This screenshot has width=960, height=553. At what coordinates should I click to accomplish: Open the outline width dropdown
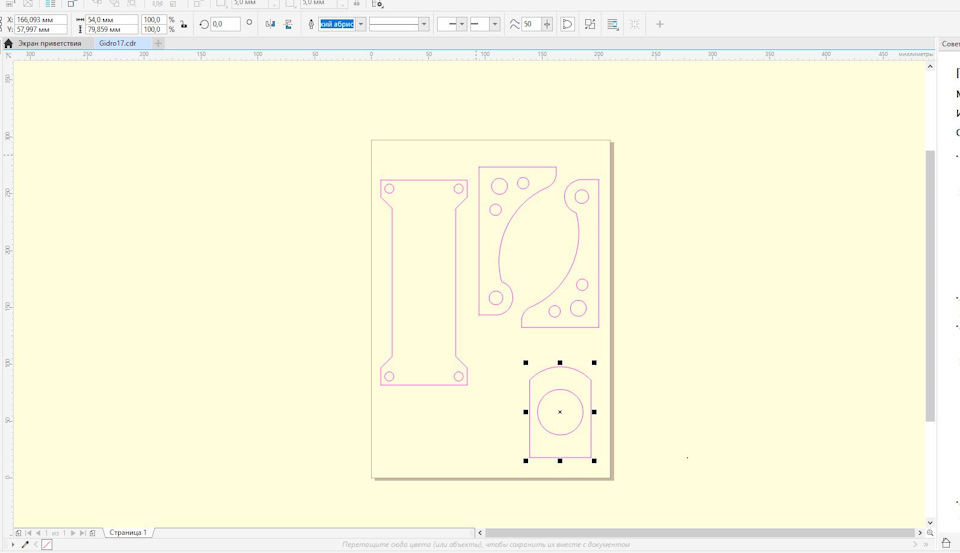[x=361, y=24]
